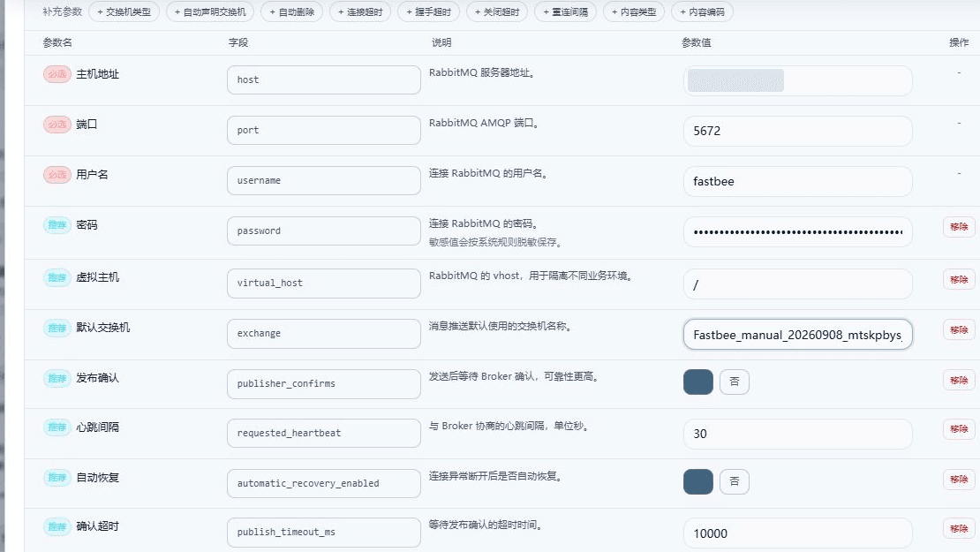Click the masked password value box
This screenshot has height=552, width=980.
[797, 232]
